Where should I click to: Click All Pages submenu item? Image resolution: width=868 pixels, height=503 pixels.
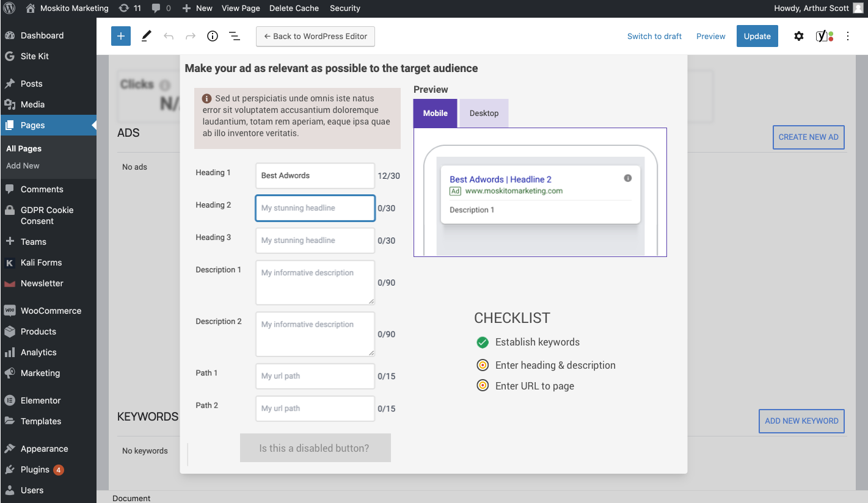[x=24, y=148]
